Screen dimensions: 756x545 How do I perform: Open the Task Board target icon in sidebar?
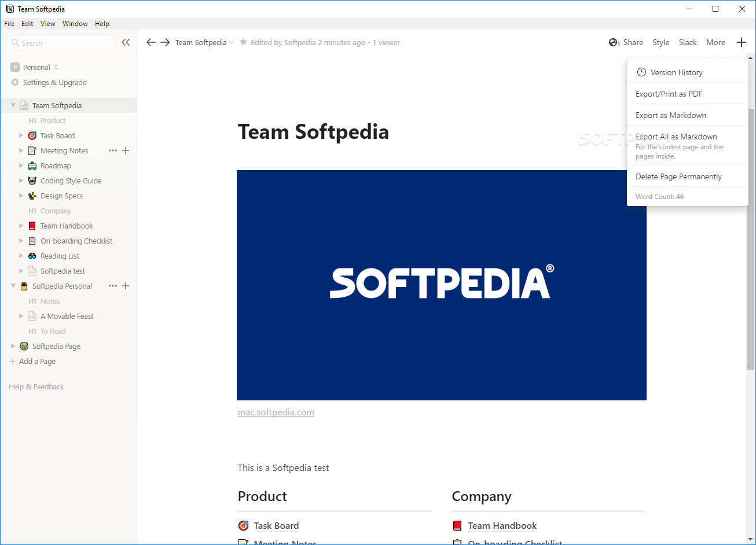pos(32,135)
